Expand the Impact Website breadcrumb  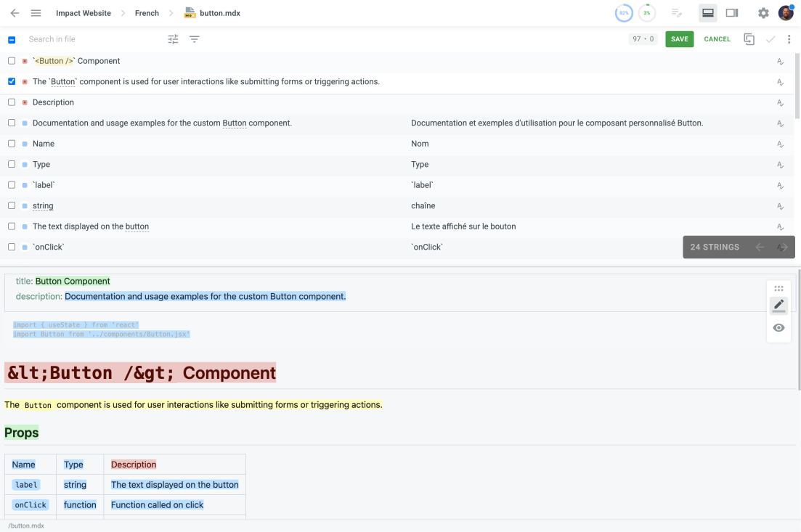coord(82,12)
